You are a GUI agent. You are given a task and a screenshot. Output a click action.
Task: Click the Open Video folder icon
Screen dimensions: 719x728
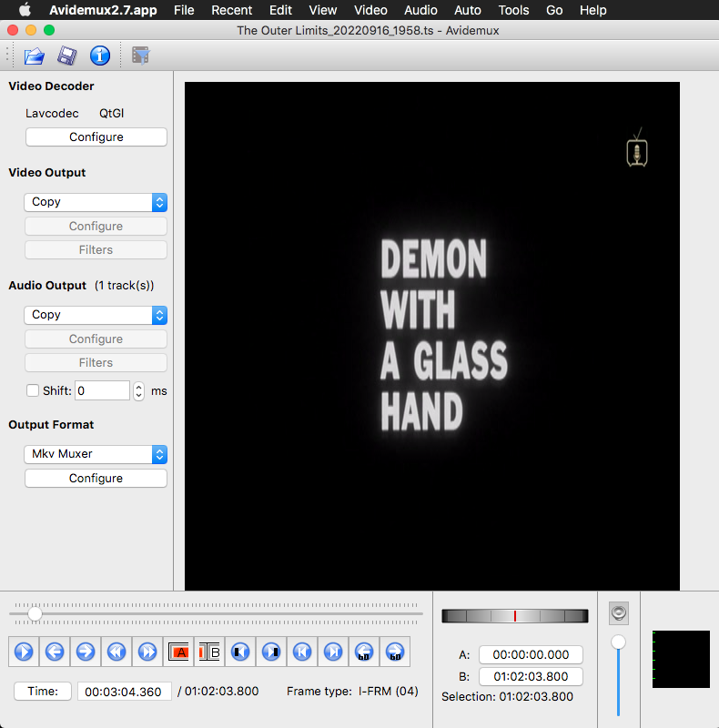(35, 56)
